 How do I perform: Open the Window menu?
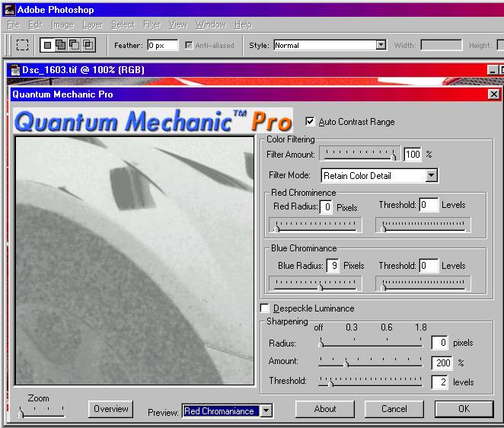pos(211,25)
